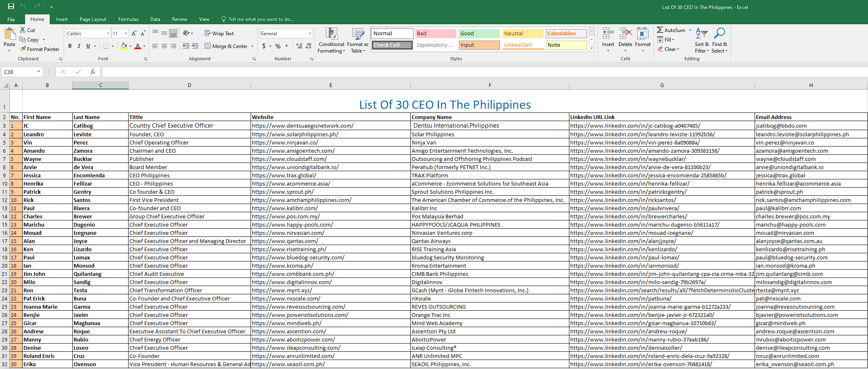Open the Formulas ribbon tab
Viewport: 868px width, 369px height.
128,19
